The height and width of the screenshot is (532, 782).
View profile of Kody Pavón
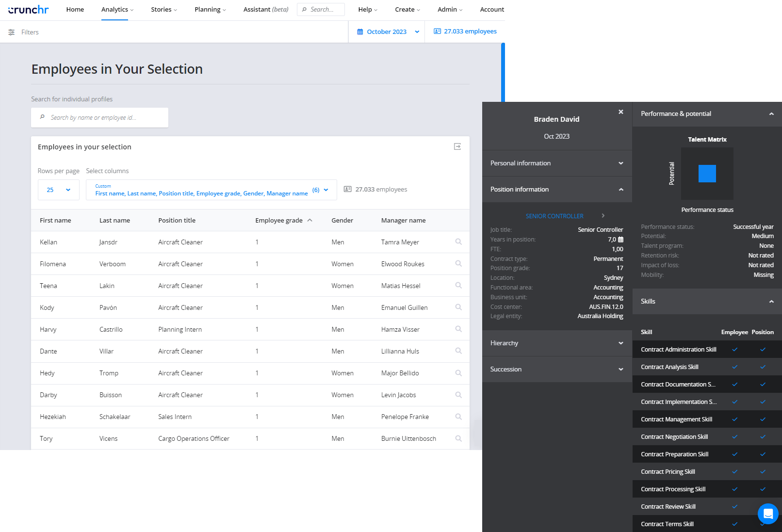pyautogui.click(x=458, y=307)
